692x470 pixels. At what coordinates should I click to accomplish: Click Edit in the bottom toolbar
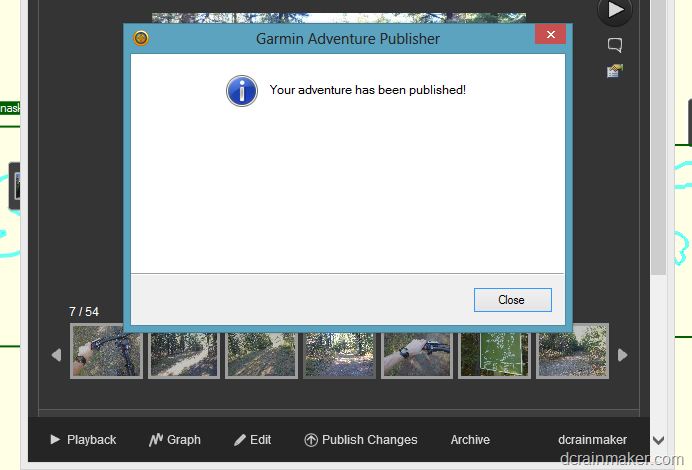(x=252, y=440)
